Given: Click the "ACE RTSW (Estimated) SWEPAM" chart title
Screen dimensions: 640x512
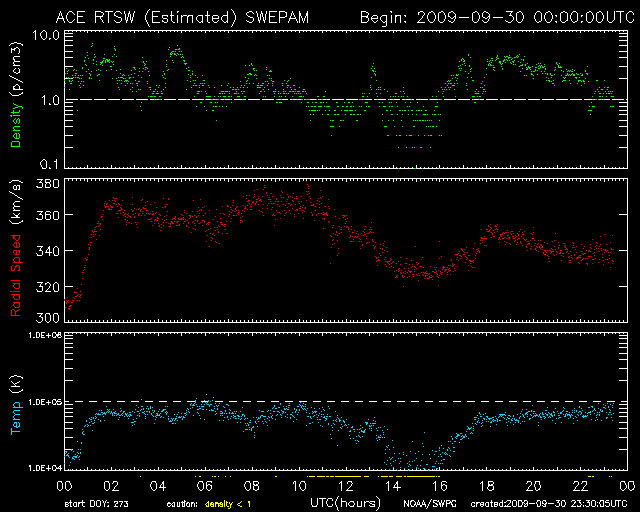Looking at the screenshot, I should point(182,18).
